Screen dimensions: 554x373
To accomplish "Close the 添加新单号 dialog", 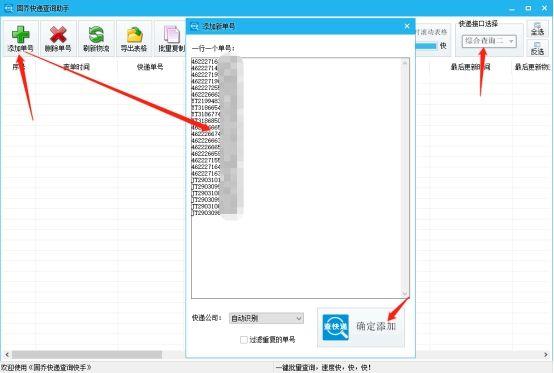I will pyautogui.click(x=407, y=26).
